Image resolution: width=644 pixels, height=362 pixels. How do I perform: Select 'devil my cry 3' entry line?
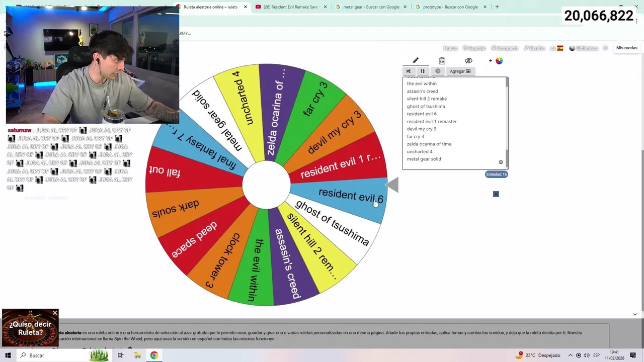tap(422, 129)
